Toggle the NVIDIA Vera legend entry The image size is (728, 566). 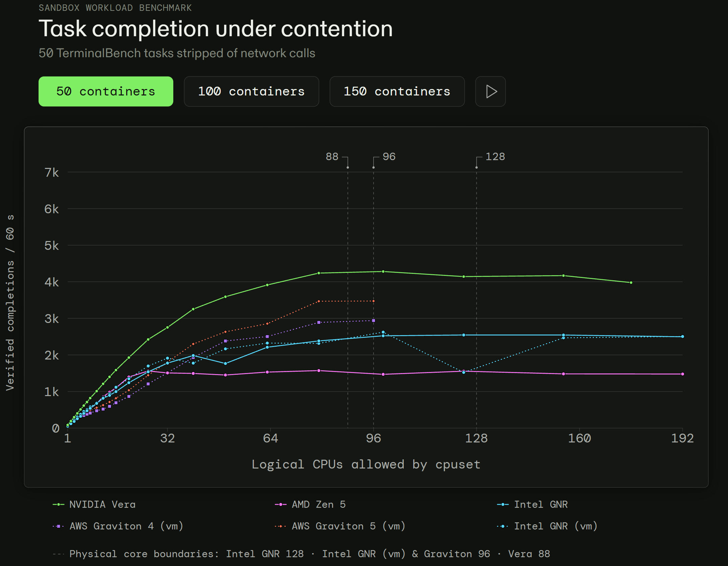94,504
